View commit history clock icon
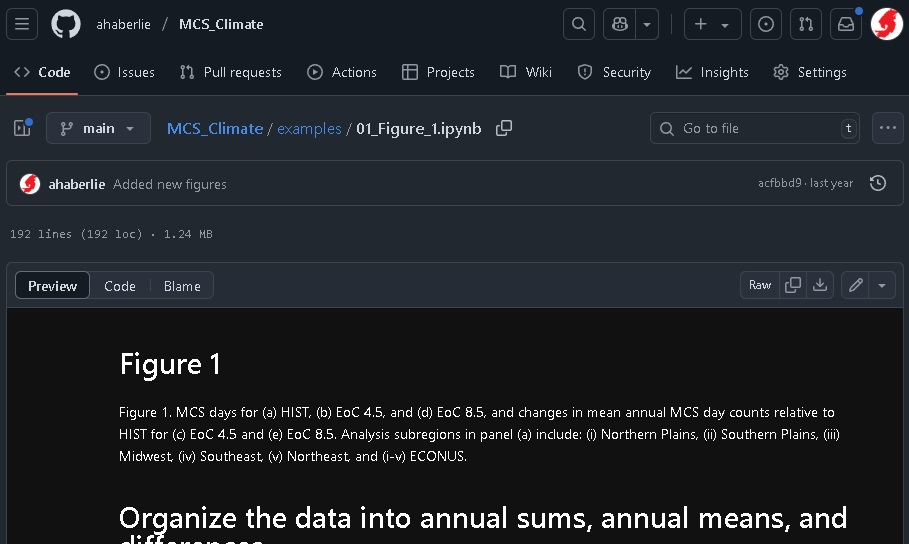The height and width of the screenshot is (544, 909). point(878,184)
